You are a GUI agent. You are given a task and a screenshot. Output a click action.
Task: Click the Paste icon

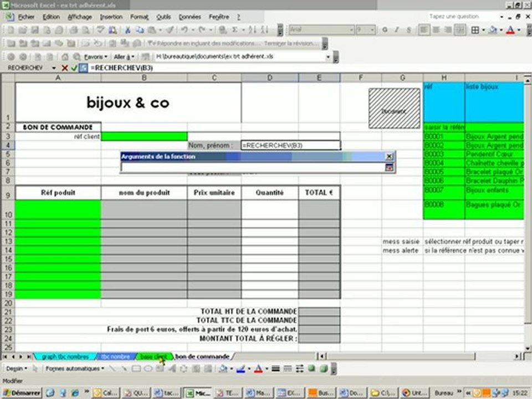pyautogui.click(x=152, y=30)
